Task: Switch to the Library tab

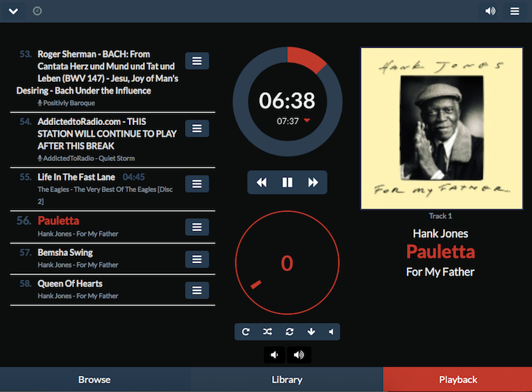Action: (287, 379)
